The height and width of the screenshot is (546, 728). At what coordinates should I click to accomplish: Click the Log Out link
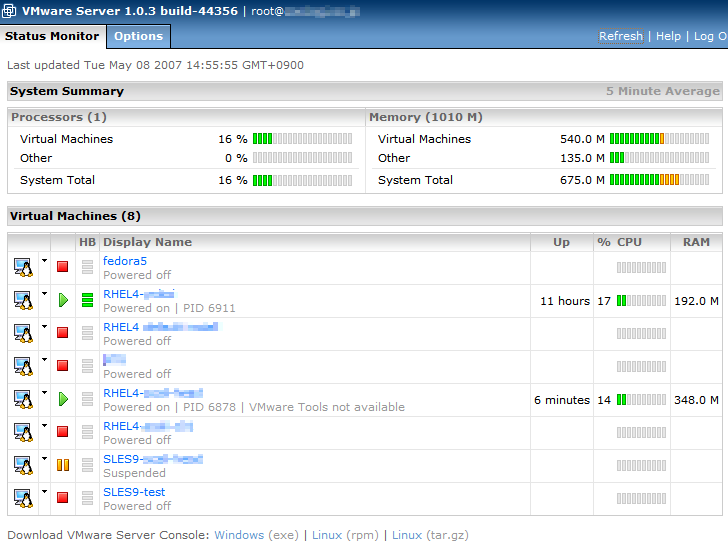pos(711,36)
